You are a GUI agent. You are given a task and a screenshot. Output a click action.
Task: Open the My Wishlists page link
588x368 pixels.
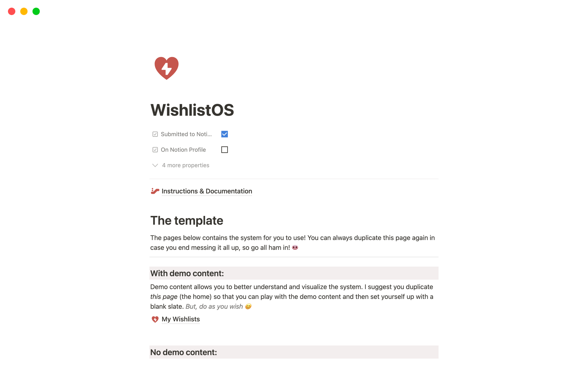point(180,319)
